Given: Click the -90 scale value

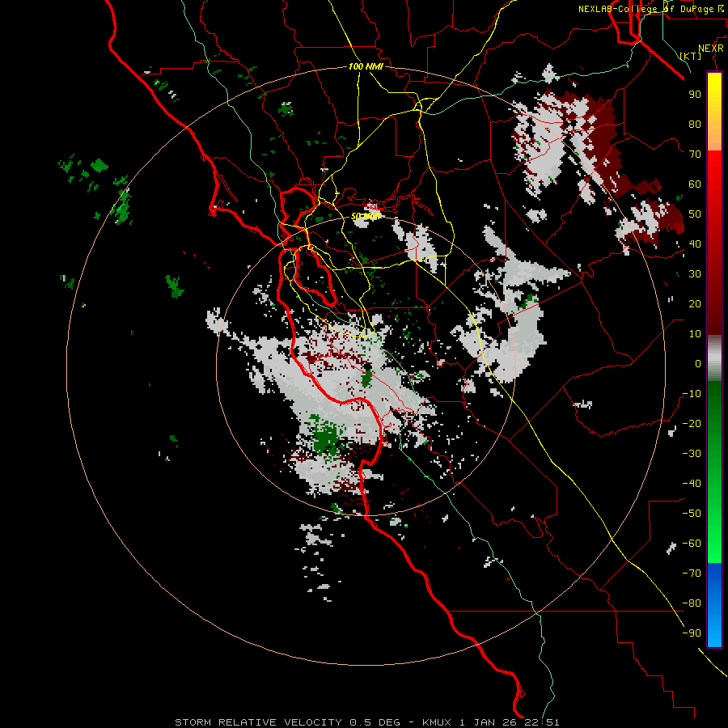Looking at the screenshot, I should (692, 633).
